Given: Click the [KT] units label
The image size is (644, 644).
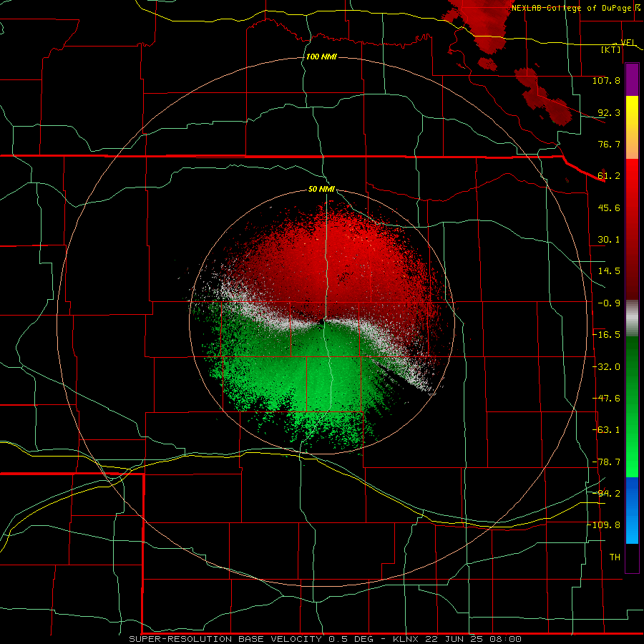Looking at the screenshot, I should point(611,49).
